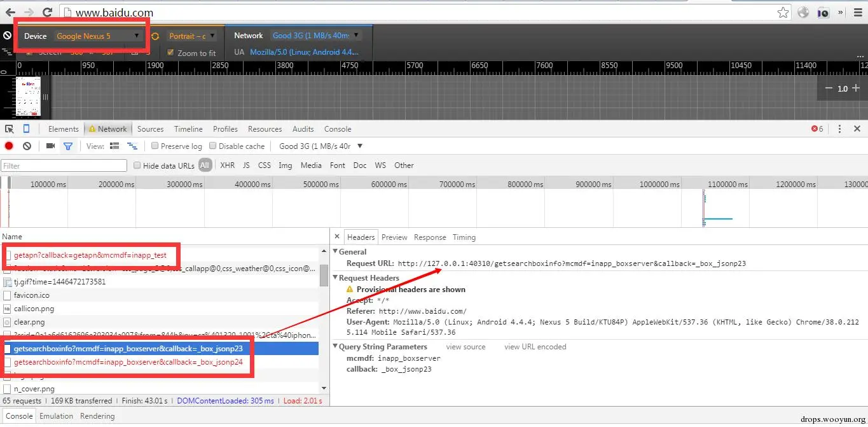868x427 pixels.
Task: Click the Filter text input
Action: 64,165
